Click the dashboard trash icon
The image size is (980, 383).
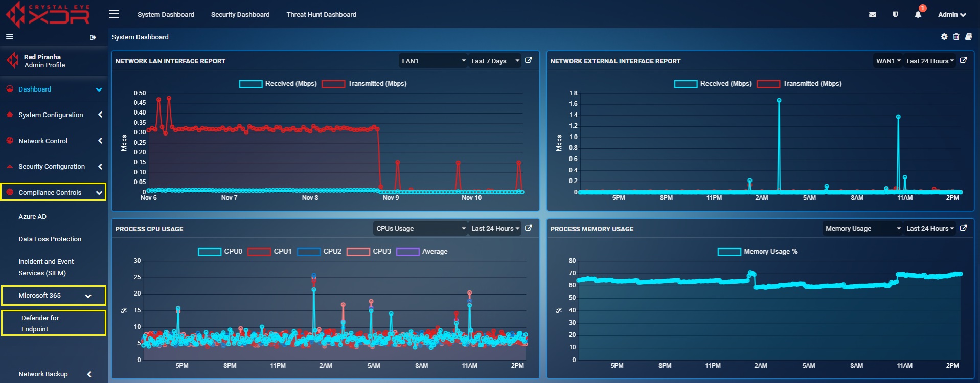[x=956, y=37]
